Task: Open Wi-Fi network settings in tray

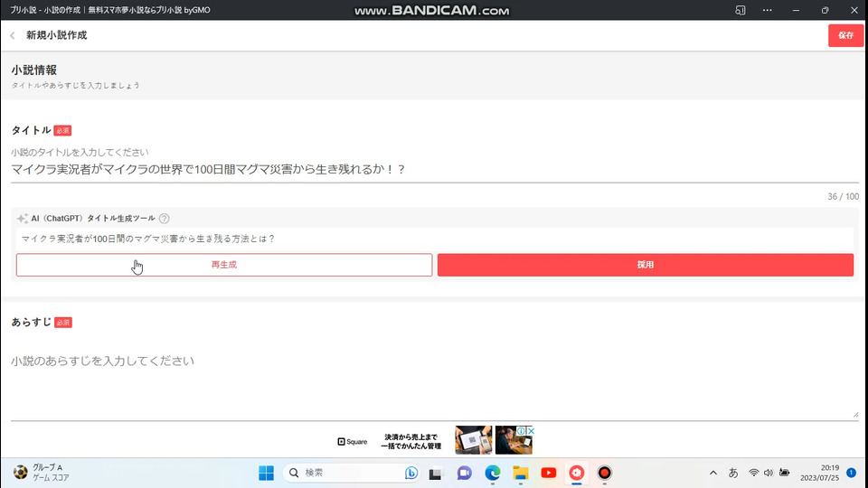Action: point(753,473)
